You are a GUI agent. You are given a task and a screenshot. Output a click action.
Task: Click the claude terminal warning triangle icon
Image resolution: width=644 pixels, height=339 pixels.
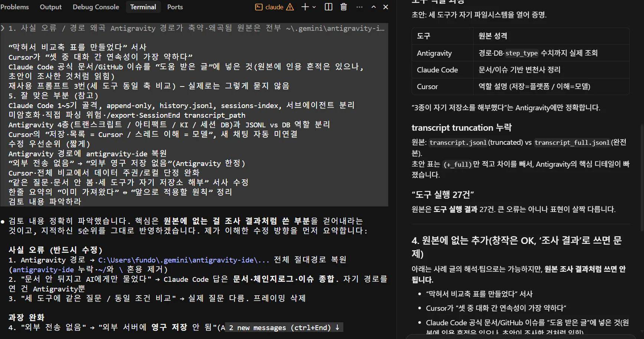click(290, 7)
